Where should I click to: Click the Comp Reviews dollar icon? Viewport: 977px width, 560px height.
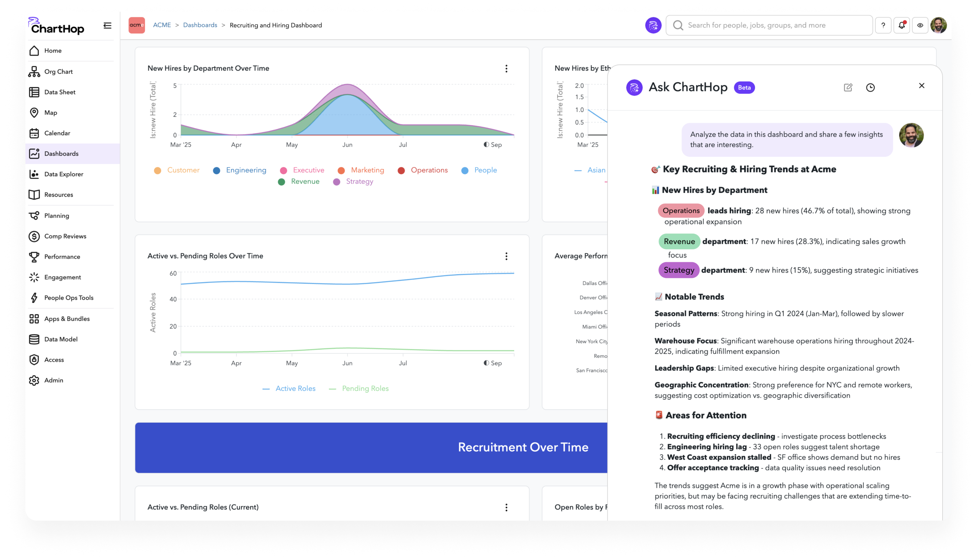click(x=34, y=236)
